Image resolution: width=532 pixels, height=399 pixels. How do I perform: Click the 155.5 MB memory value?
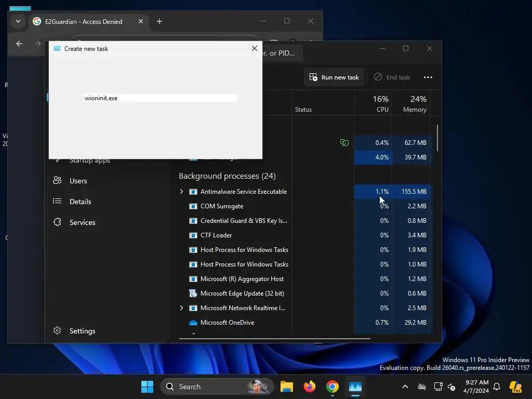pyautogui.click(x=414, y=192)
